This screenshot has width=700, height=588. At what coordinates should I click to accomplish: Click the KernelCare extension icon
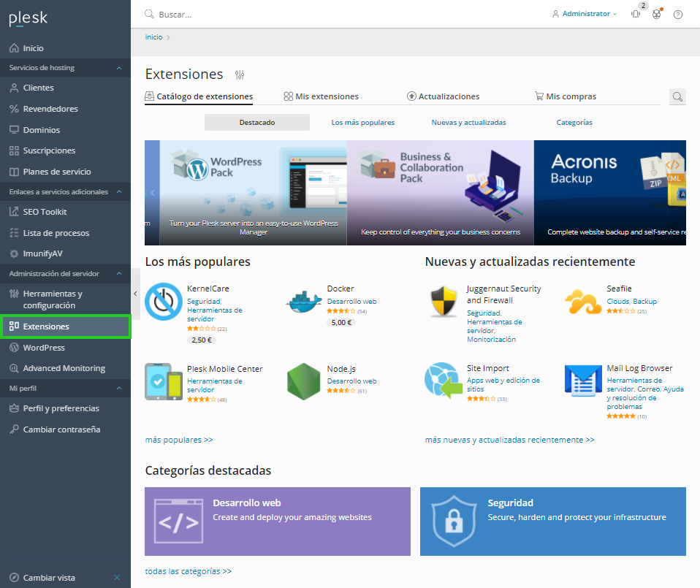pos(164,302)
